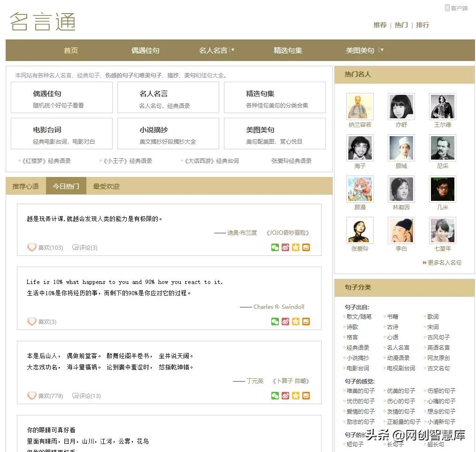The image size is (476, 452).
Task: Visit the 英语名言 category link
Action: [438, 347]
